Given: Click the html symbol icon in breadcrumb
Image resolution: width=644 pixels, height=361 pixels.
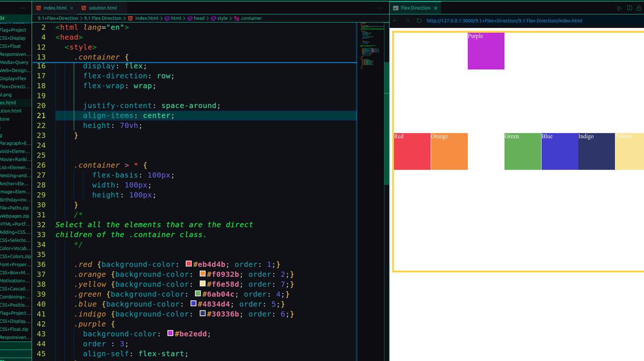Looking at the screenshot, I should 167,18.
